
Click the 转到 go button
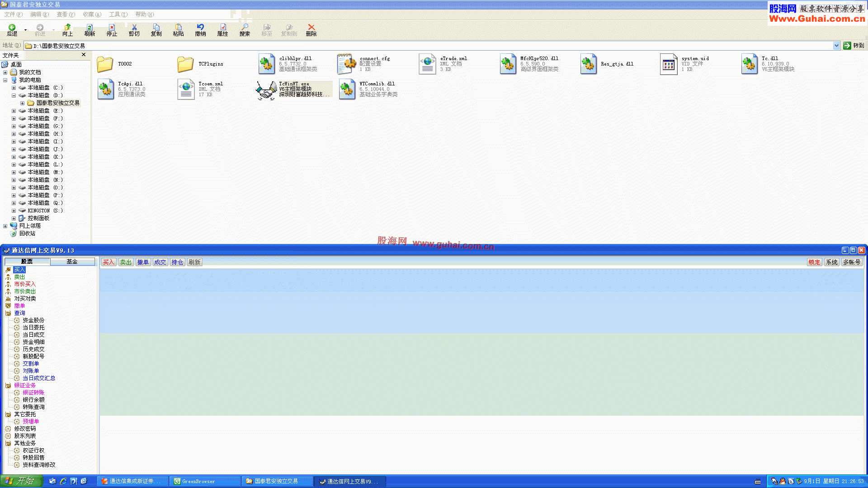tap(854, 46)
